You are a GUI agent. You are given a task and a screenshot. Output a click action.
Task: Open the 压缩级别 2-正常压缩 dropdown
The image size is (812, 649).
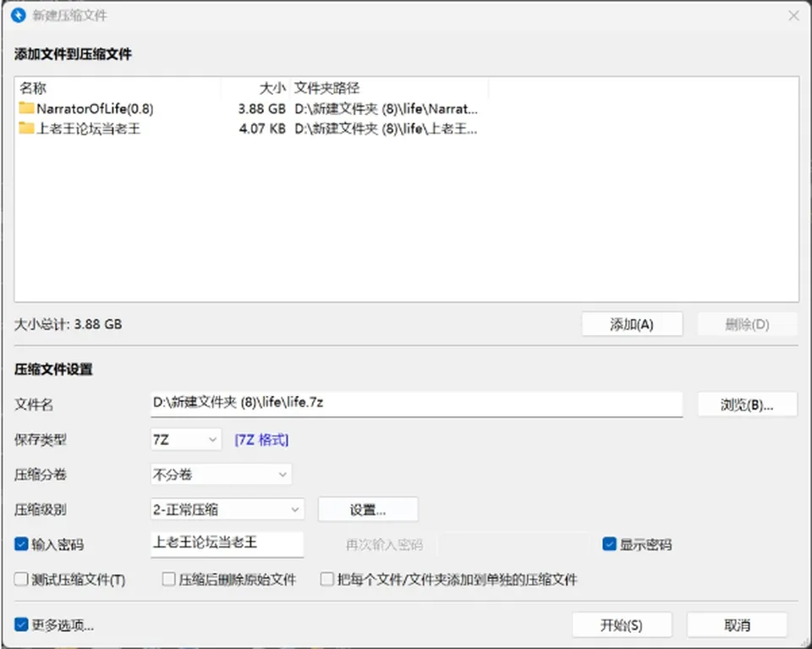click(x=228, y=509)
